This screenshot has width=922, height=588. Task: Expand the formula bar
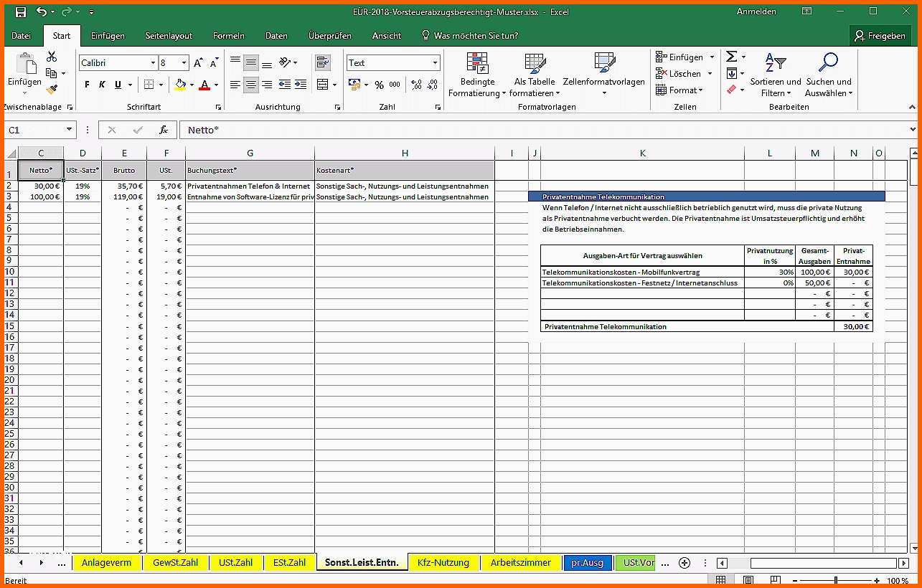(x=913, y=130)
